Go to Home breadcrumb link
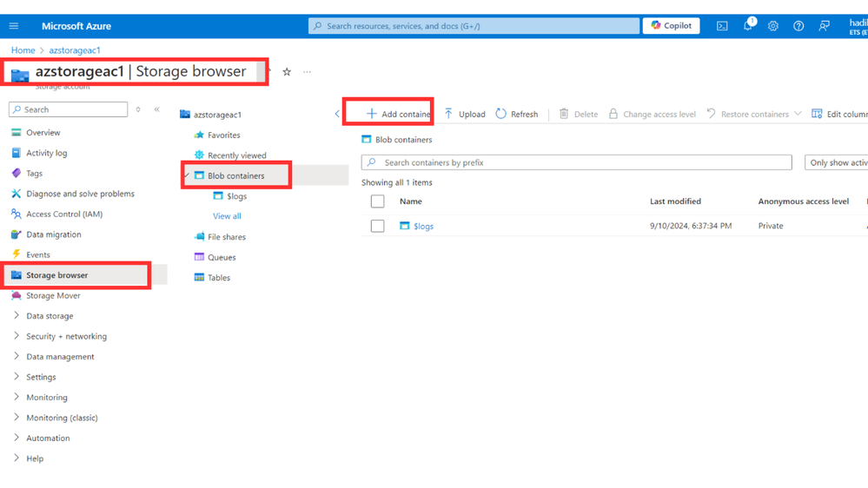868x488 pixels. [x=23, y=50]
